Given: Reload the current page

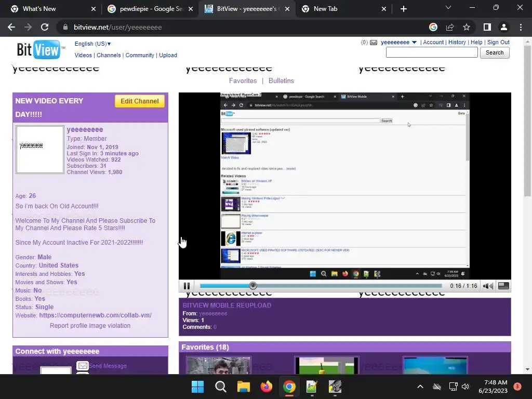Looking at the screenshot, I should 45,27.
